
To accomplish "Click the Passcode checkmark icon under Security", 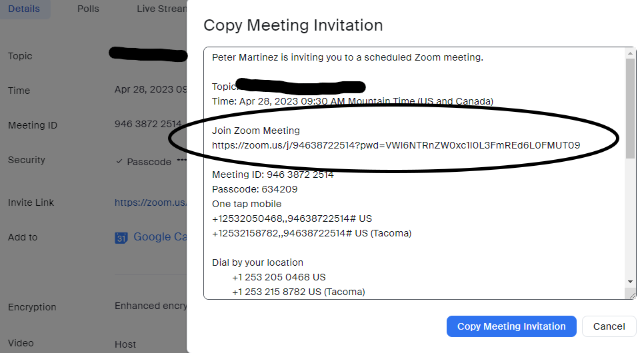I will click(x=119, y=162).
